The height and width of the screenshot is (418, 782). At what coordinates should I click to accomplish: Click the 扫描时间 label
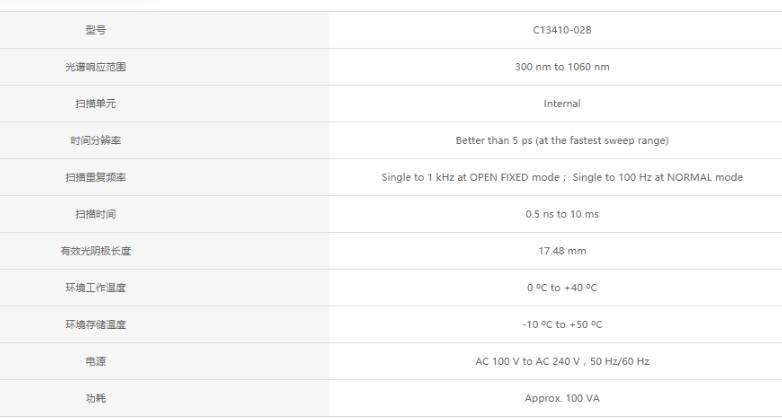pos(96,214)
